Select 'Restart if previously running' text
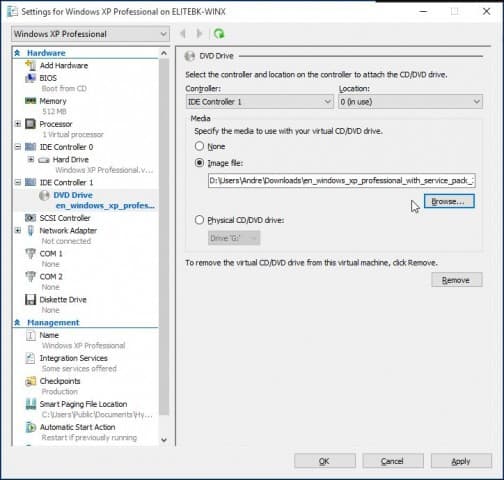Image resolution: width=504 pixels, height=480 pixels. pos(89,437)
